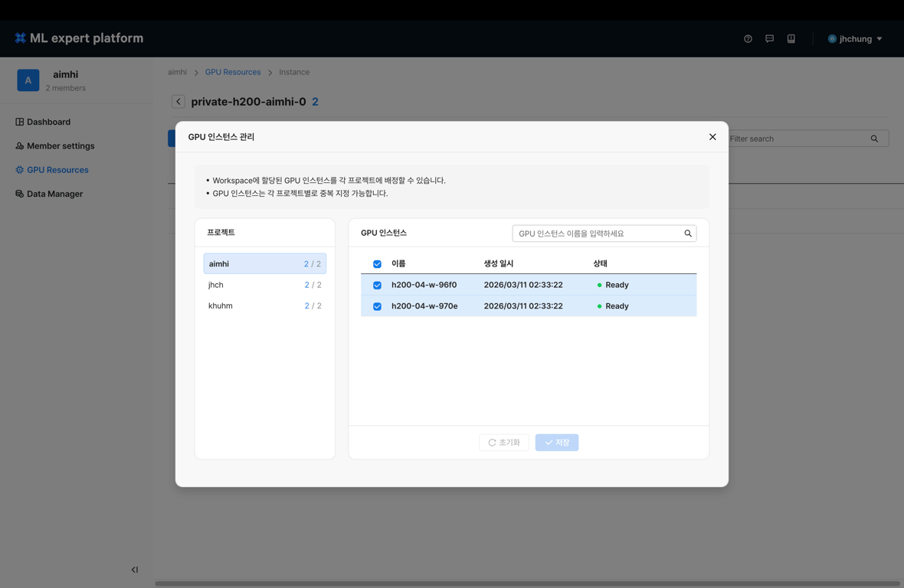Click the Instance breadcrumb text

point(294,72)
